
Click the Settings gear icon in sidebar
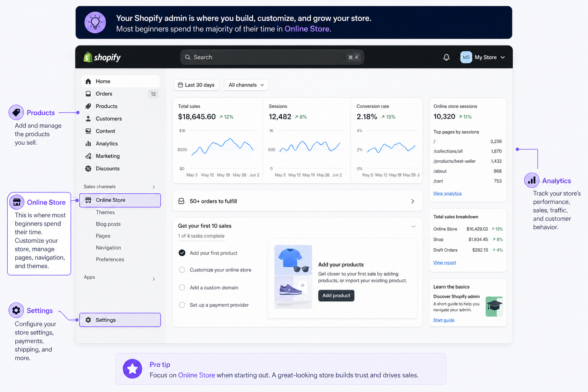pos(88,320)
